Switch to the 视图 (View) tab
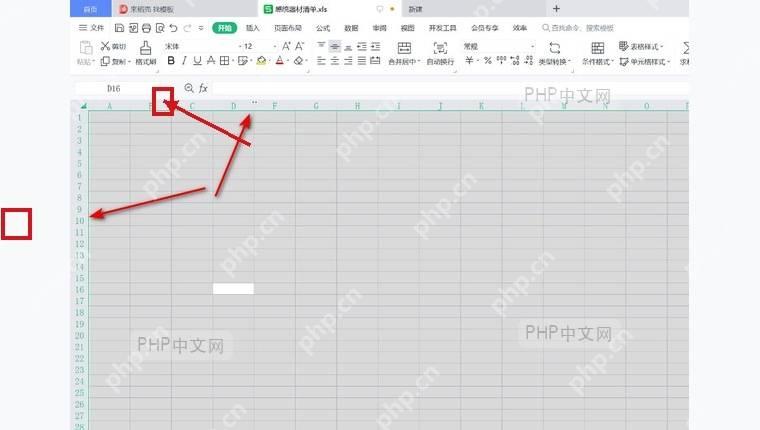The image size is (760, 430). pos(408,28)
